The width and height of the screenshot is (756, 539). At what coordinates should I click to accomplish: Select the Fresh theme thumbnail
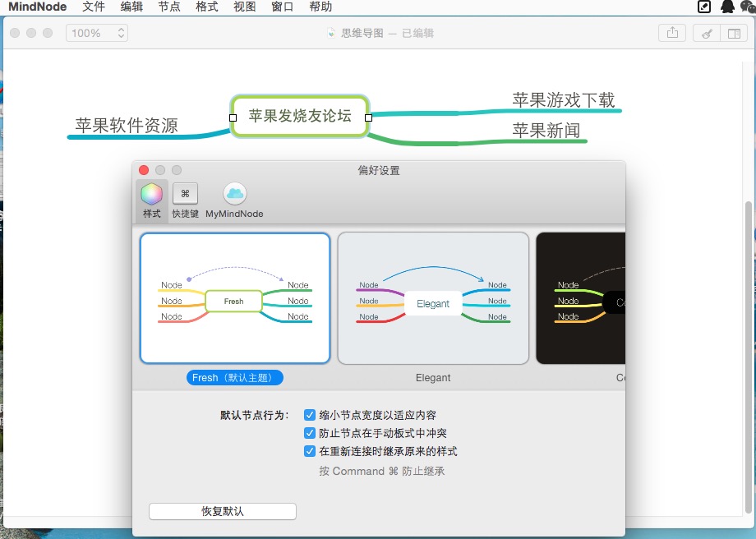point(235,298)
